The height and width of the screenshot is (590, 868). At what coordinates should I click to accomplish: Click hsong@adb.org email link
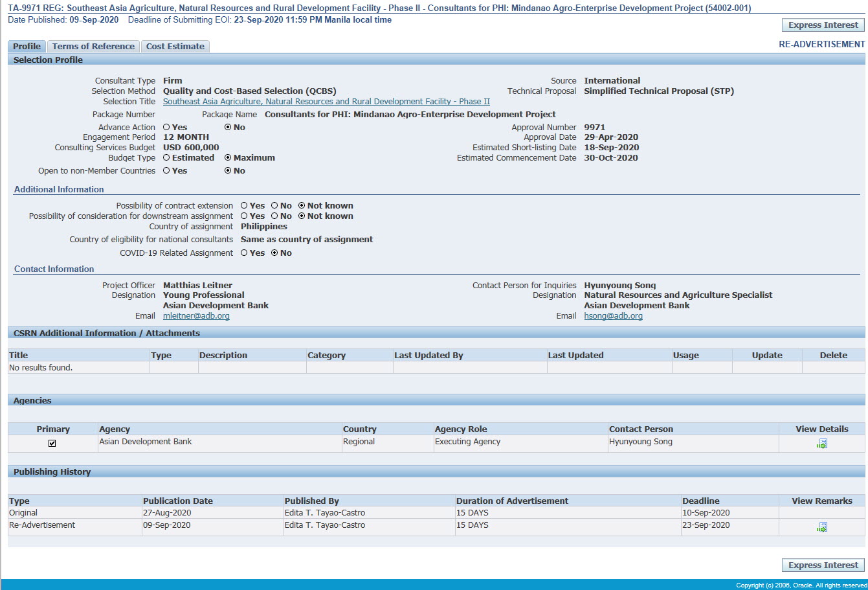click(x=613, y=316)
